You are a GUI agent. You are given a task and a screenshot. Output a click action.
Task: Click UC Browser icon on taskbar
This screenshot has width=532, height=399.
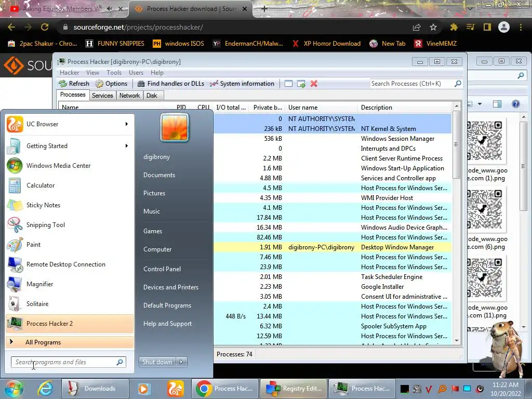pyautogui.click(x=176, y=389)
